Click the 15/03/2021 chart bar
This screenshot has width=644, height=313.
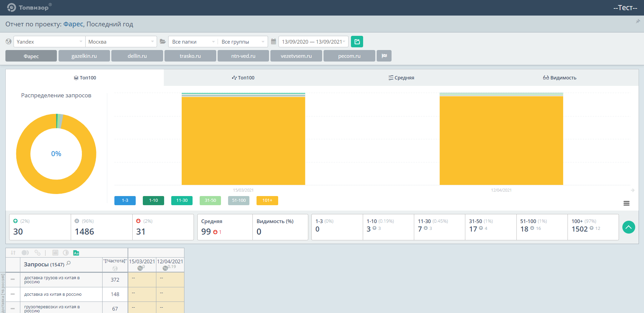[x=243, y=139]
